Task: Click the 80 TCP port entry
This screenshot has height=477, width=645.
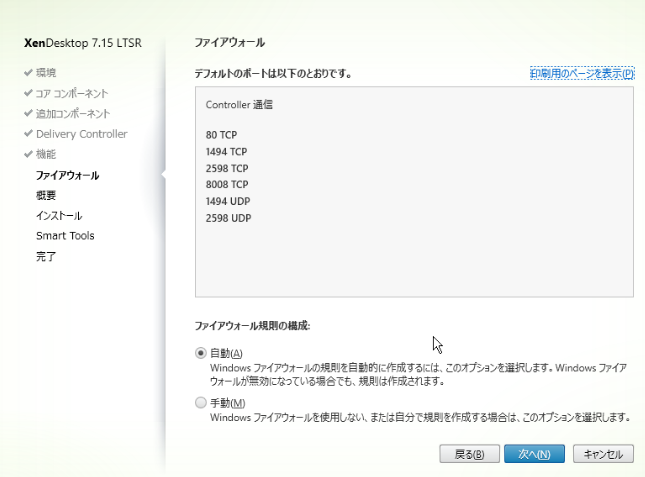Action: click(x=221, y=135)
